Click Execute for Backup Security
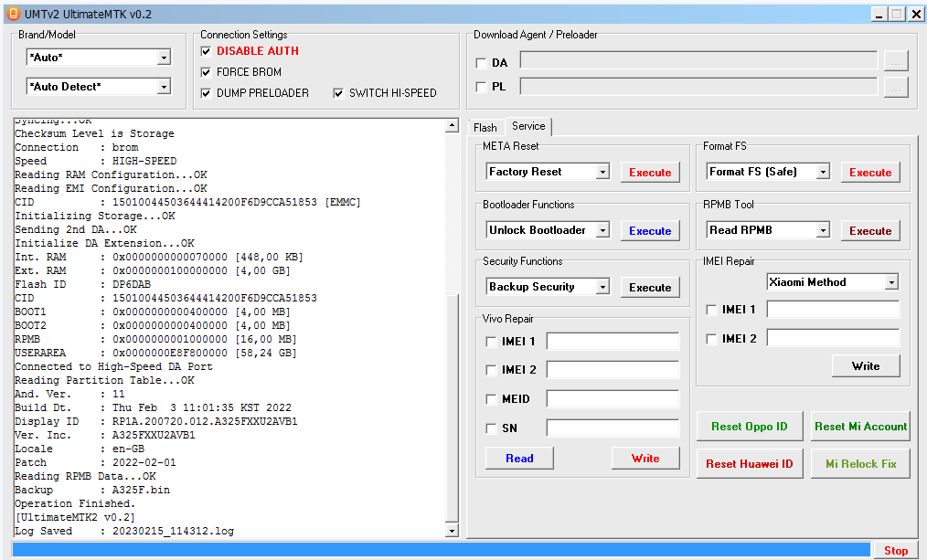The width and height of the screenshot is (927, 560). click(650, 288)
